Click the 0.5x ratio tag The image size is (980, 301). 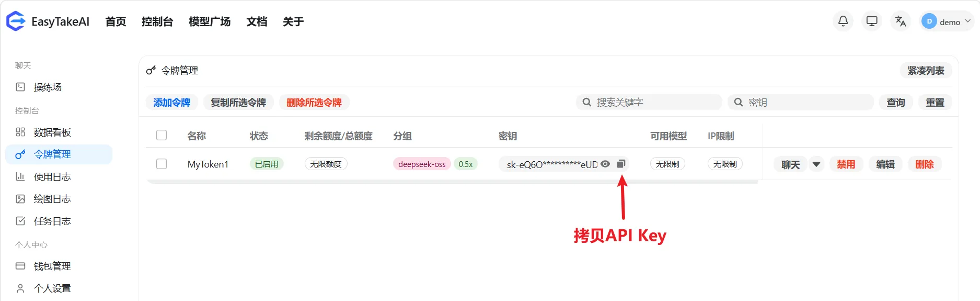(x=466, y=164)
